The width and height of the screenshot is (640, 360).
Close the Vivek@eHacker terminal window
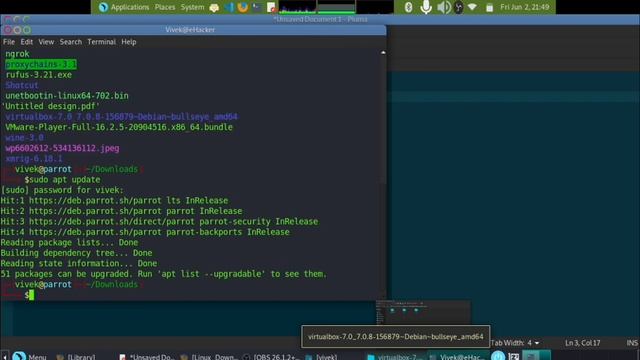7,30
